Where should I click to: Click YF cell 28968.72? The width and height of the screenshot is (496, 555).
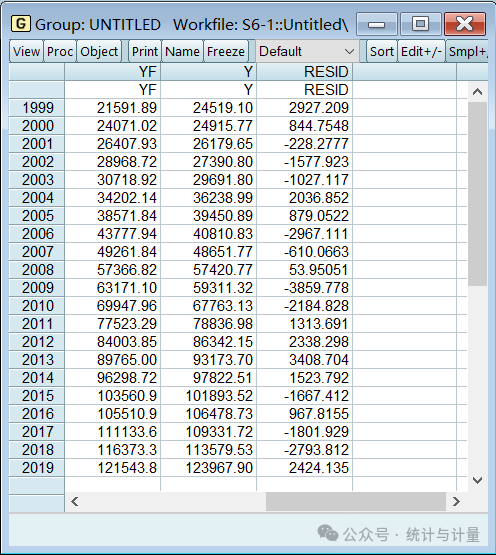coord(113,162)
